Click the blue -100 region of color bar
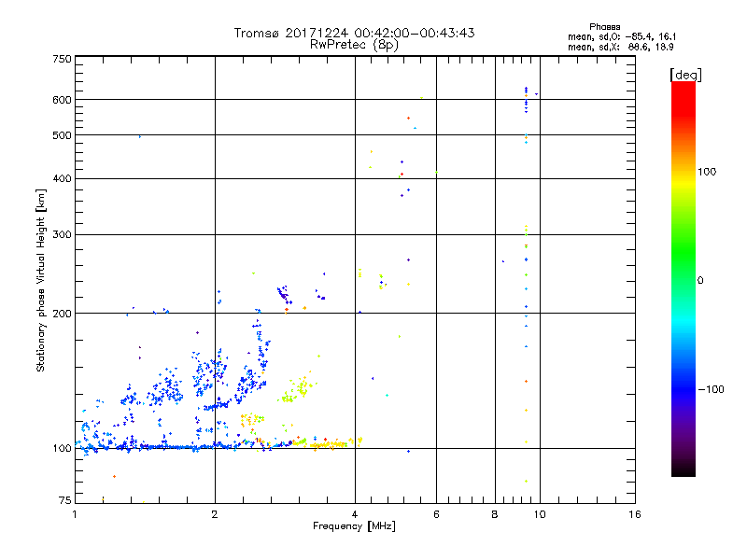Image resolution: width=747 pixels, height=560 pixels. point(684,389)
